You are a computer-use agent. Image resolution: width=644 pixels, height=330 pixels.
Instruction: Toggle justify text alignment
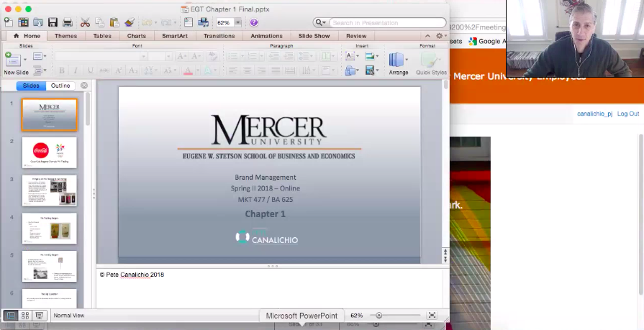276,70
